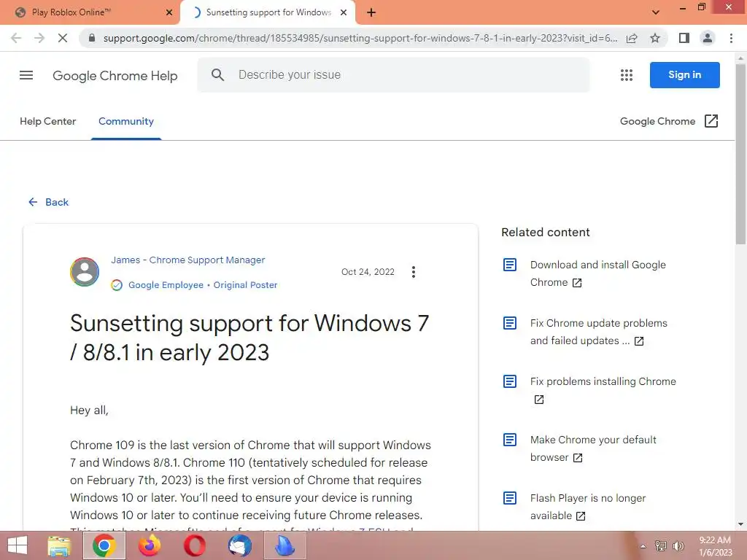Open File Explorer from the taskbar

(59, 545)
